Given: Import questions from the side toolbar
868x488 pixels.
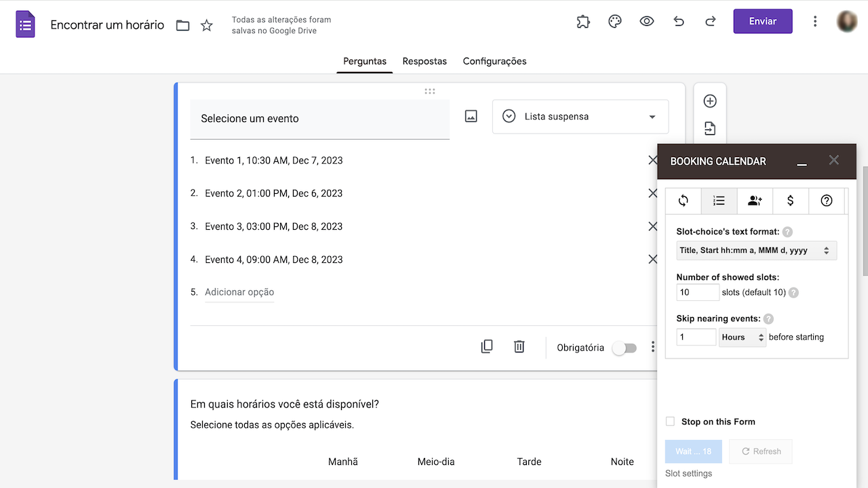Looking at the screenshot, I should 710,129.
